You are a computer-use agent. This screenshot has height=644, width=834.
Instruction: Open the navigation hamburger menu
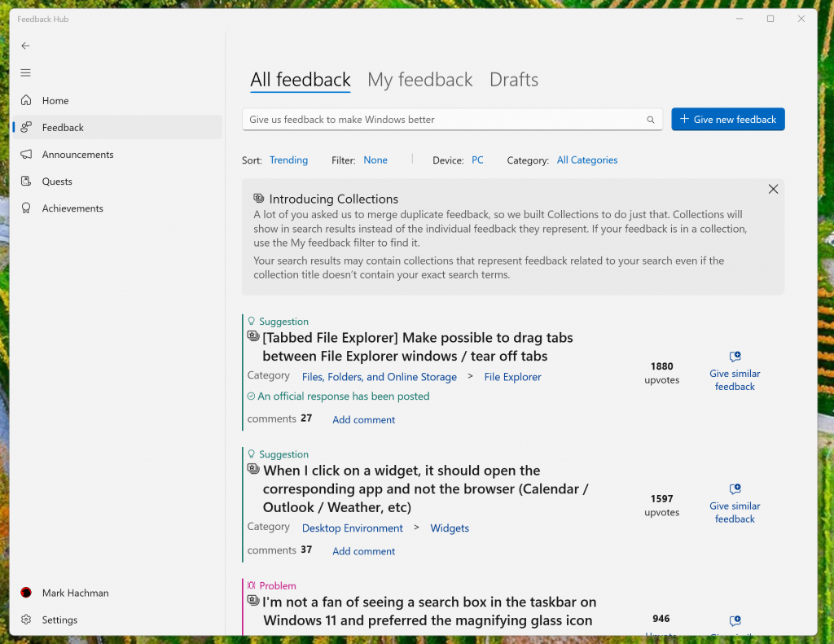coord(24,72)
